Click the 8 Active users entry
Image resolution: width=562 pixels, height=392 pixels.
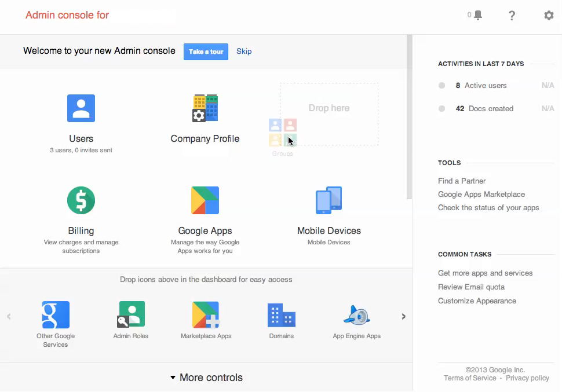(481, 85)
